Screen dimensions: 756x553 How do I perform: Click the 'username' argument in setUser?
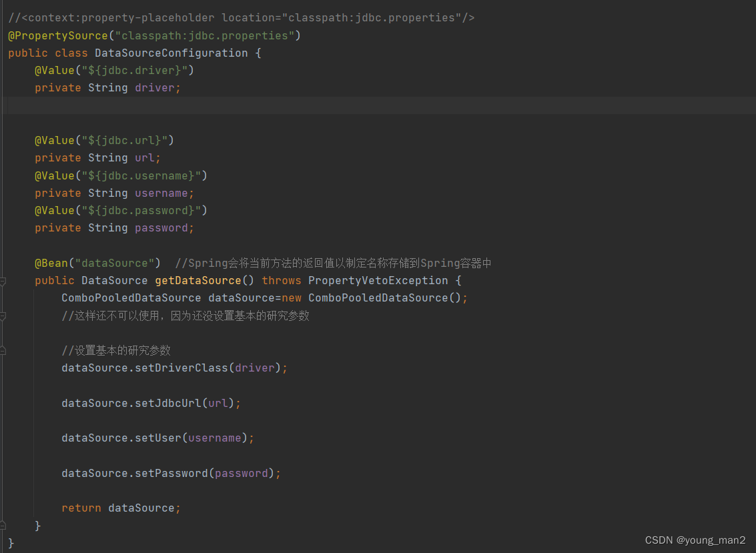click(215, 438)
